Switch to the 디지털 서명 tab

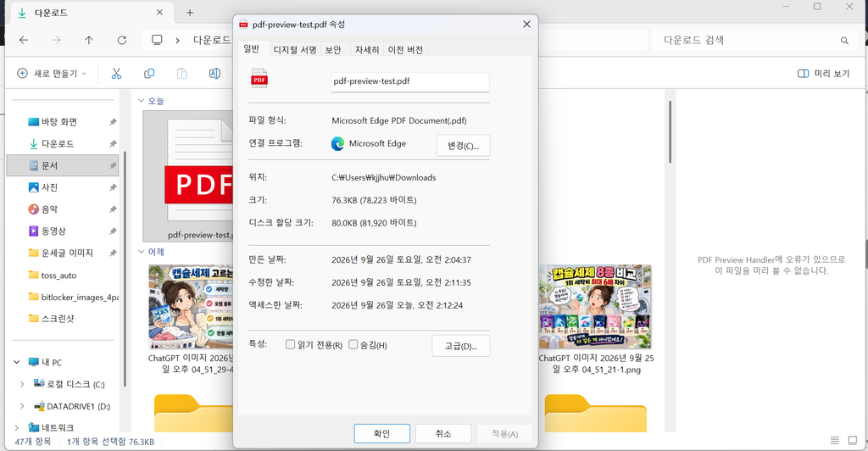point(295,50)
